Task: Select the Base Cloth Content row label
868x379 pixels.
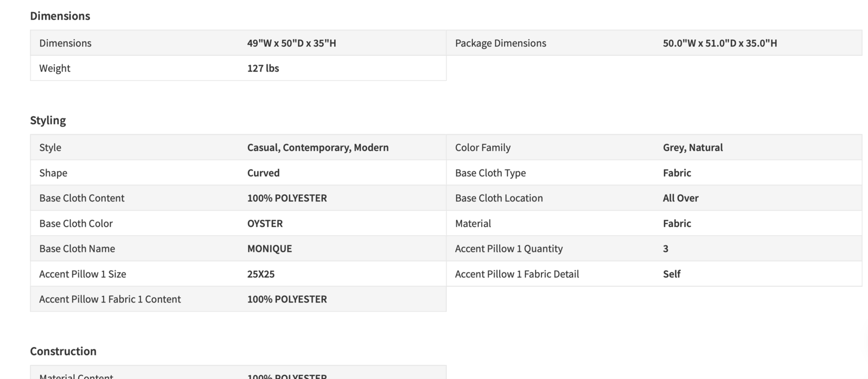Action: pos(81,198)
